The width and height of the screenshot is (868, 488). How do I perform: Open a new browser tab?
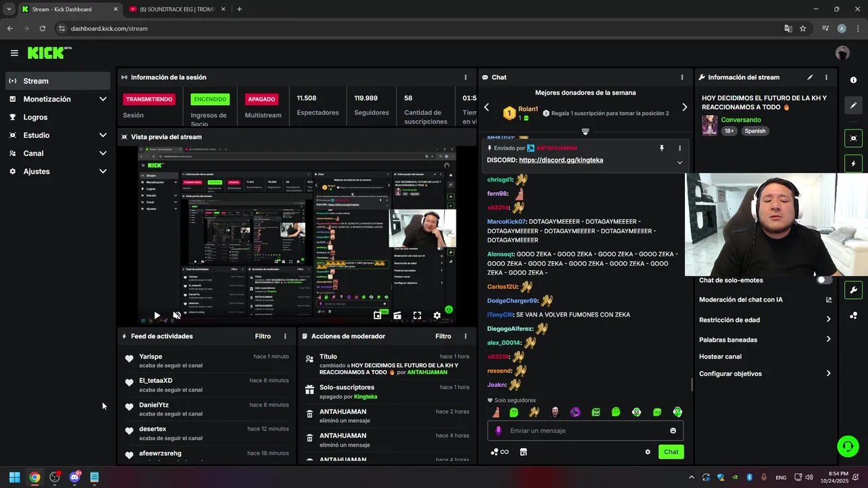click(x=239, y=9)
